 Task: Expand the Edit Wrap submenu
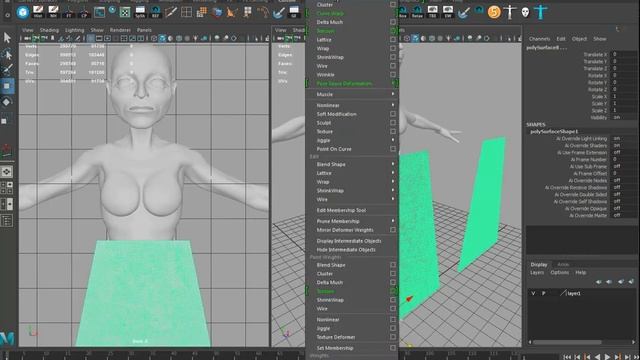click(x=352, y=182)
